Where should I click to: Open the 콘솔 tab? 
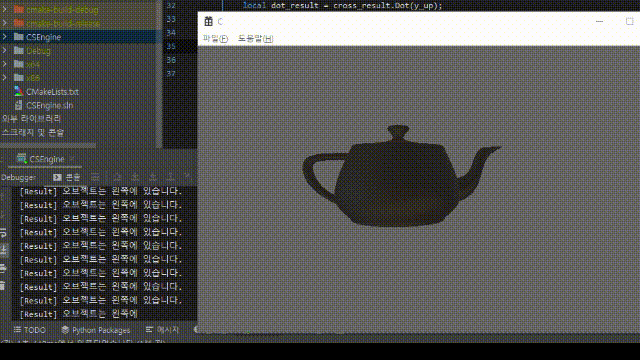[73, 177]
